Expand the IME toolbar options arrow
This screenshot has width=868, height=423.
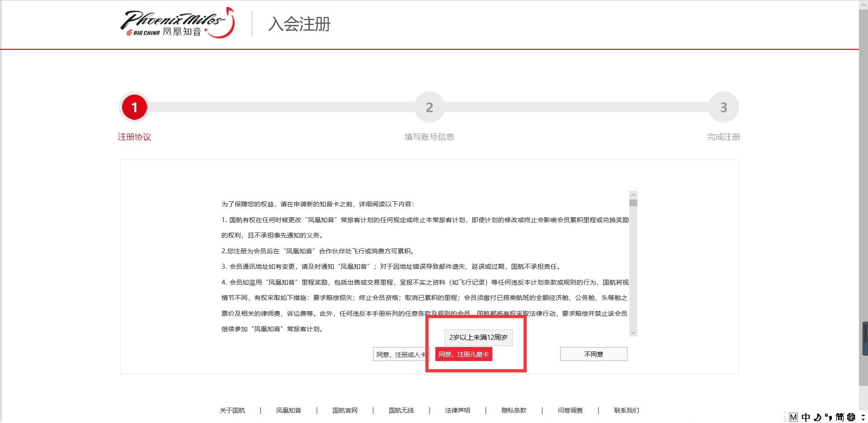pyautogui.click(x=863, y=417)
